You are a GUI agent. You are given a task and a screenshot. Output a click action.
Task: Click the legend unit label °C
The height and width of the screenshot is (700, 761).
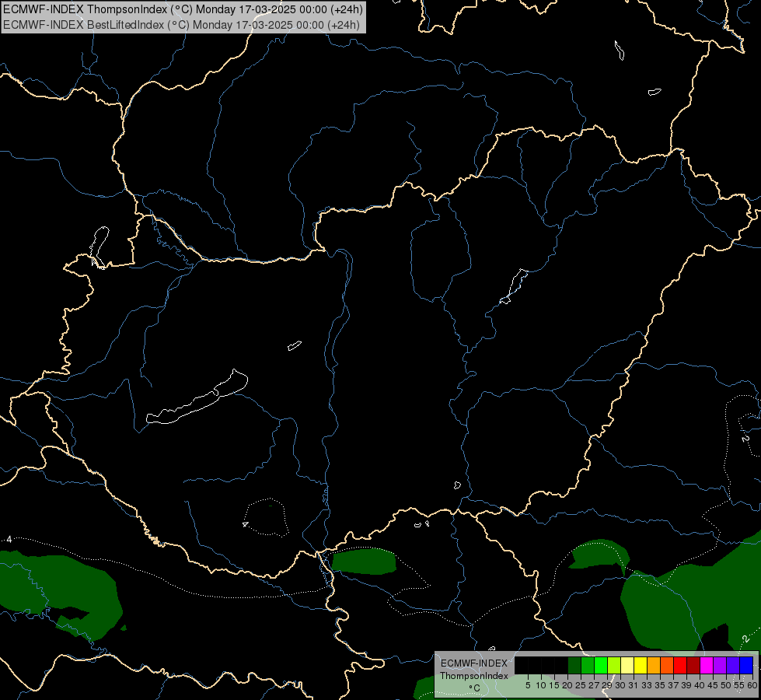coord(474,688)
